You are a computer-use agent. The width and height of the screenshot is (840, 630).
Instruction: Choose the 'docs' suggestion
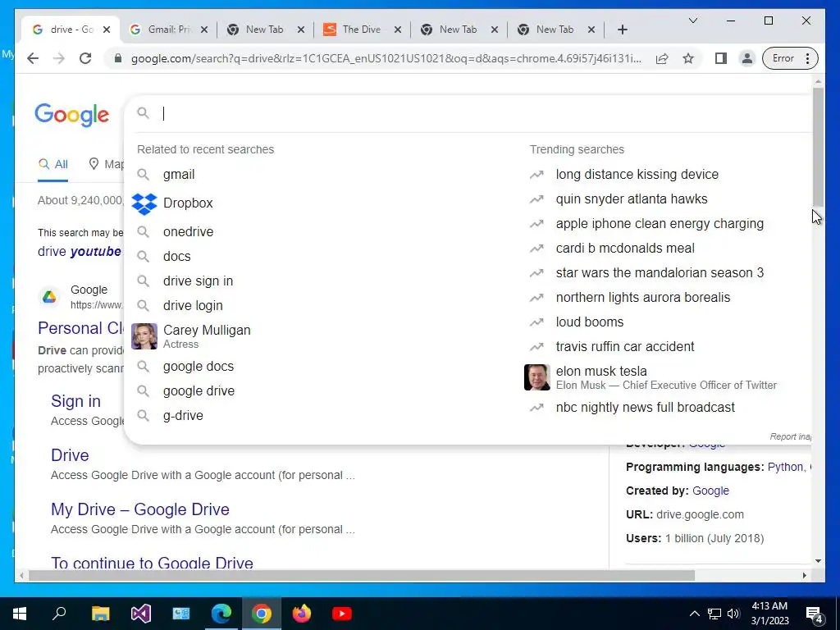click(177, 256)
